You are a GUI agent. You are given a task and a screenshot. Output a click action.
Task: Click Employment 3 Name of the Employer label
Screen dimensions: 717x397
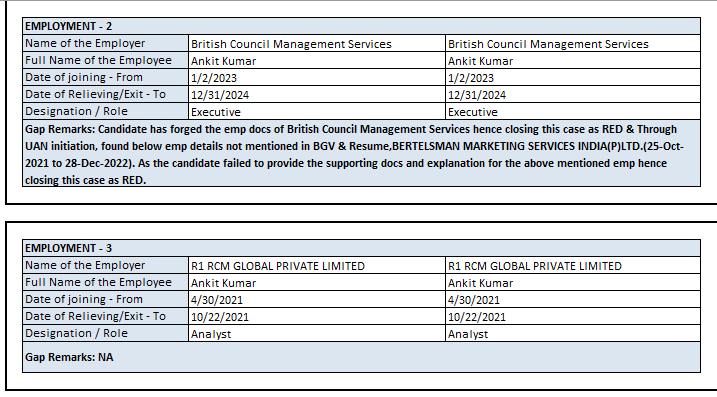coord(105,265)
